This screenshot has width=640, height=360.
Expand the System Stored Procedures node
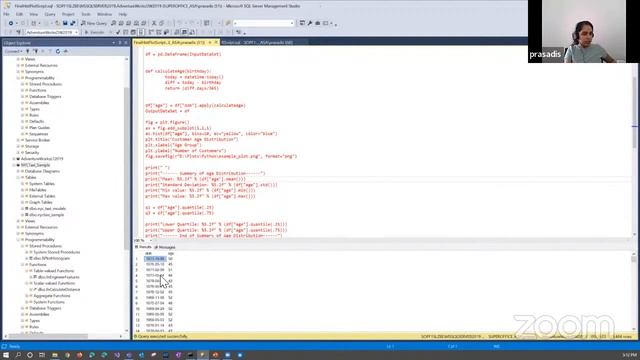click(27, 252)
